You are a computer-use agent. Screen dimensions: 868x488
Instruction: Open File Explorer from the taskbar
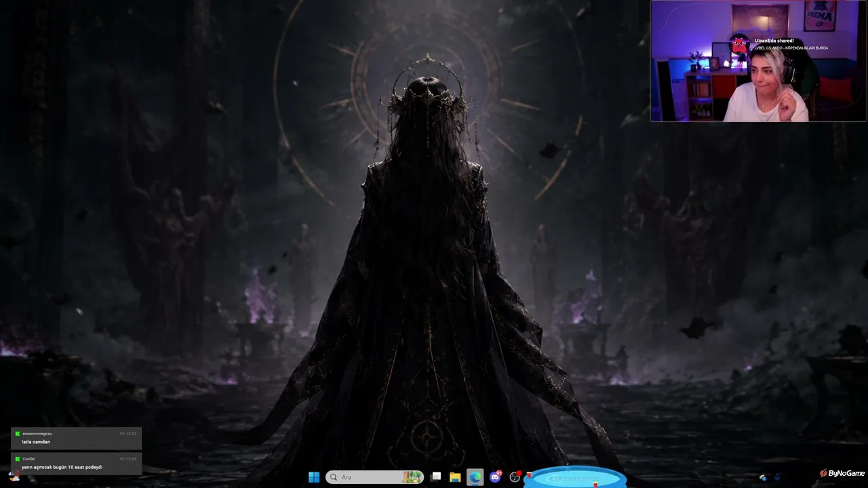(455, 477)
